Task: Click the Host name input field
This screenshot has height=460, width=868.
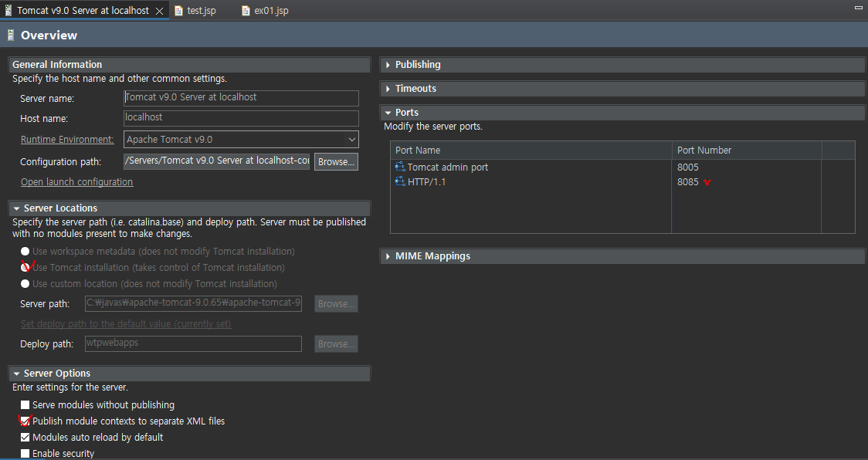Action: point(241,118)
